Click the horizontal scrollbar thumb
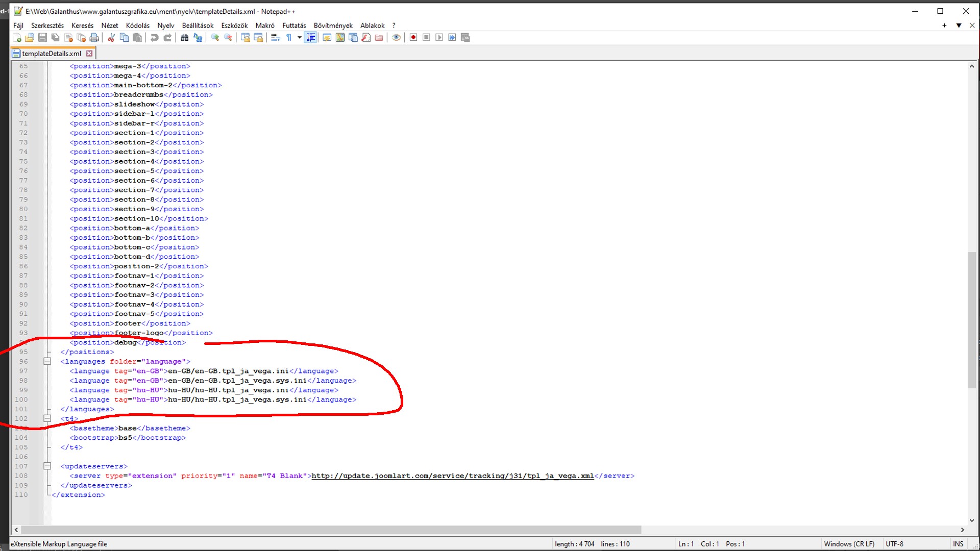The height and width of the screenshot is (551, 980). pyautogui.click(x=331, y=530)
